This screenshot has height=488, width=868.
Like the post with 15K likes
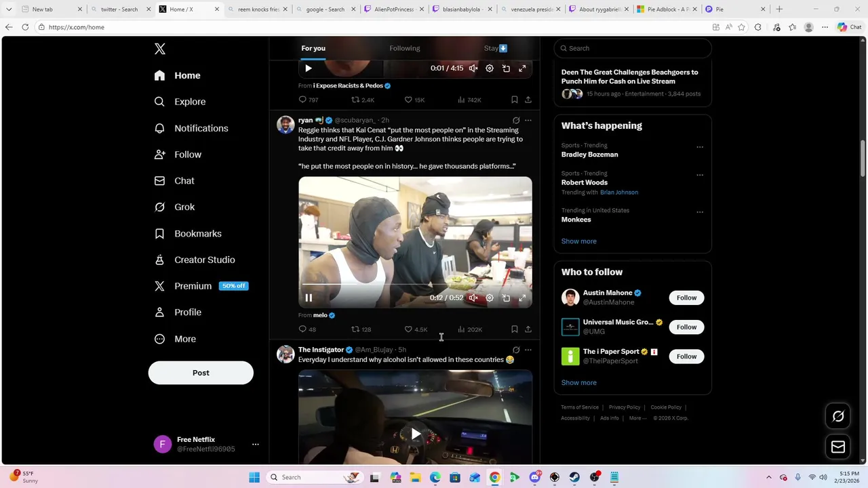coord(414,100)
